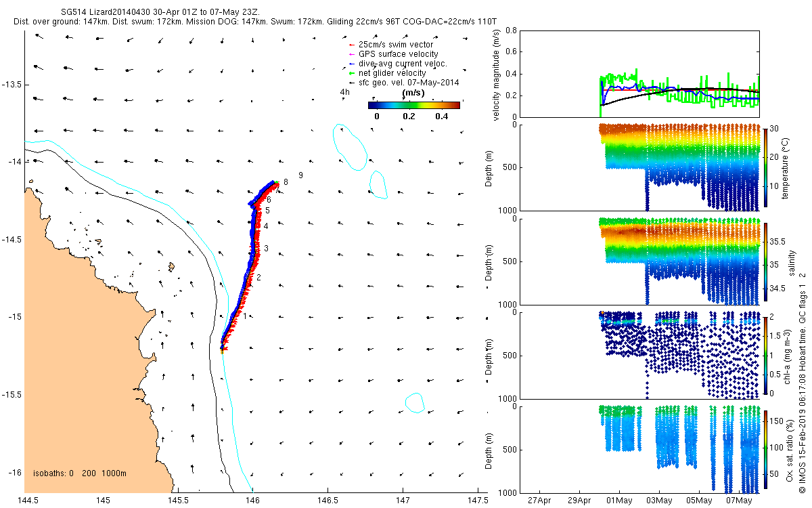This screenshot has height=508, width=812.
Task: Click the day marker '4' on glider track
Action: 266,226
